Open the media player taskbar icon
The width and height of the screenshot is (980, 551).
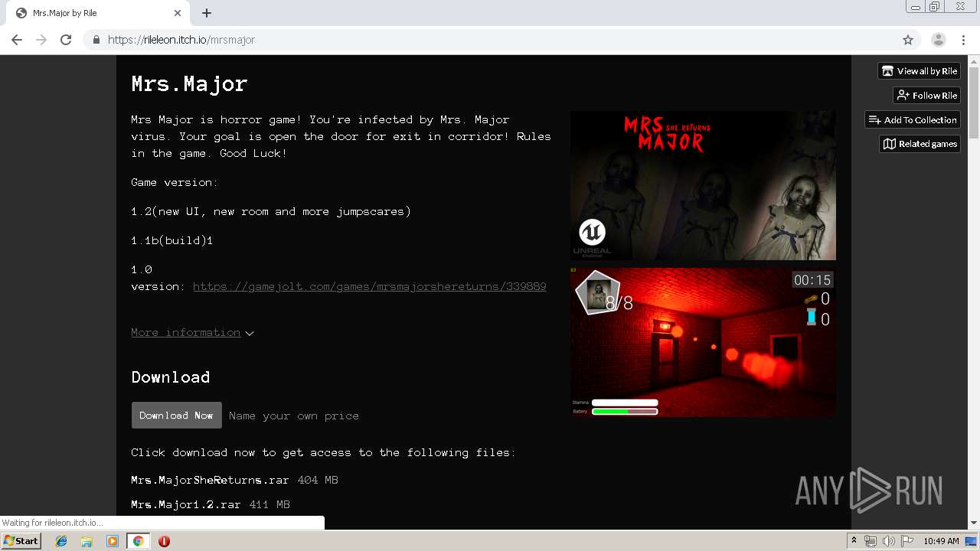[113, 541]
